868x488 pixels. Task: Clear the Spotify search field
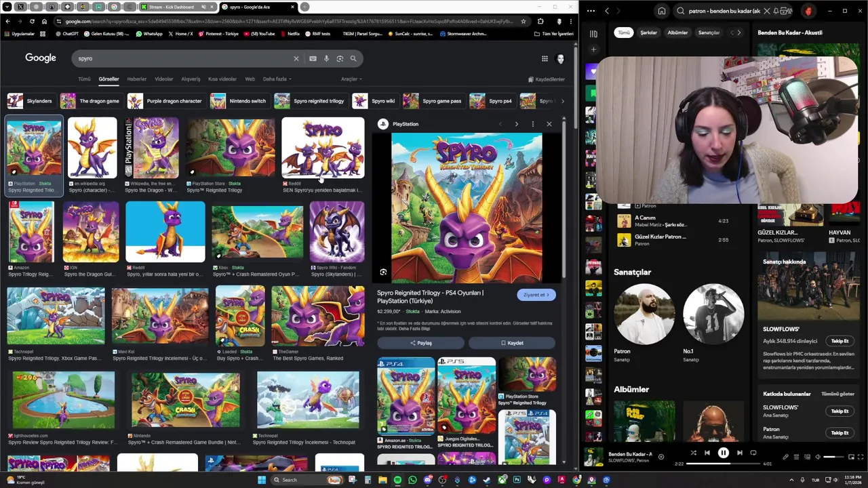(x=767, y=11)
